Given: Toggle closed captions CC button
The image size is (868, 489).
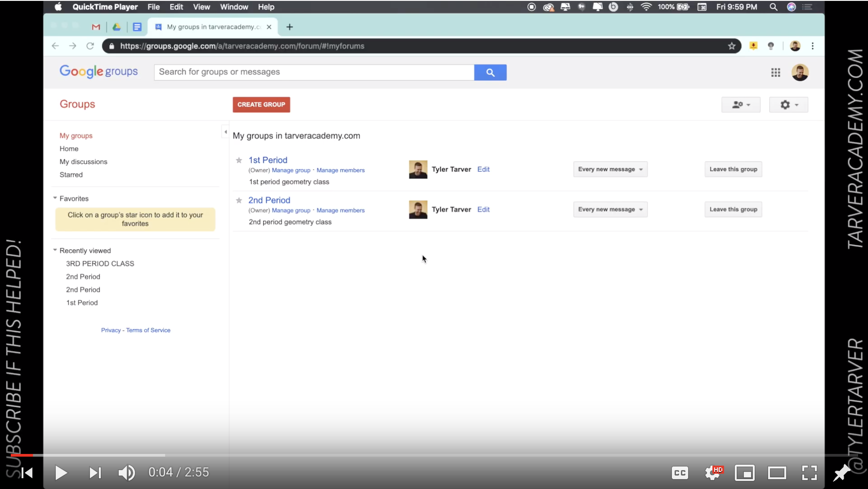Looking at the screenshot, I should click(680, 472).
